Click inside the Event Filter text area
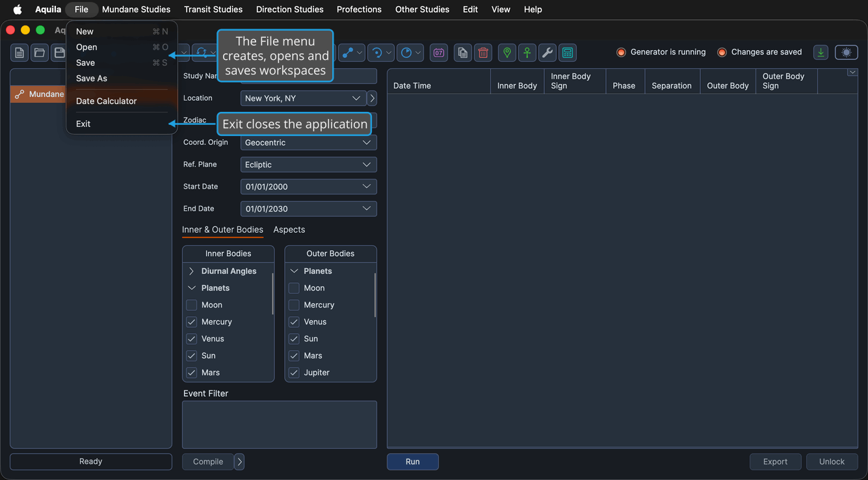 point(280,425)
